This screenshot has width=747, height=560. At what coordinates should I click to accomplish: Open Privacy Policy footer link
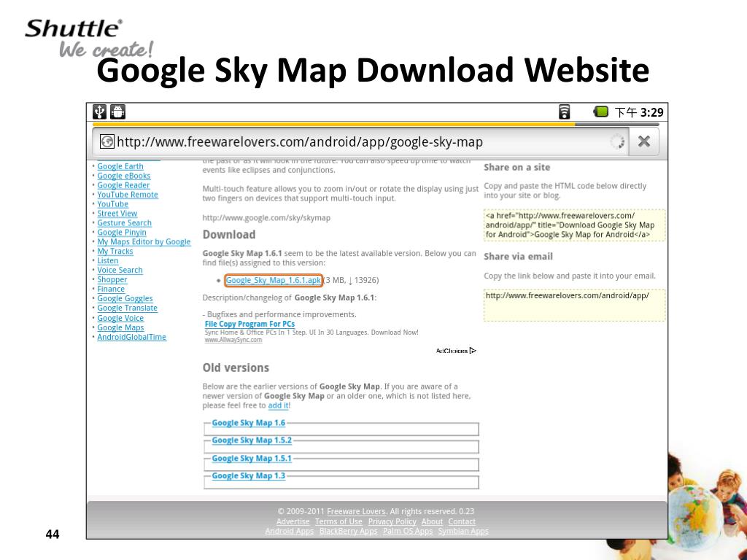click(x=392, y=522)
